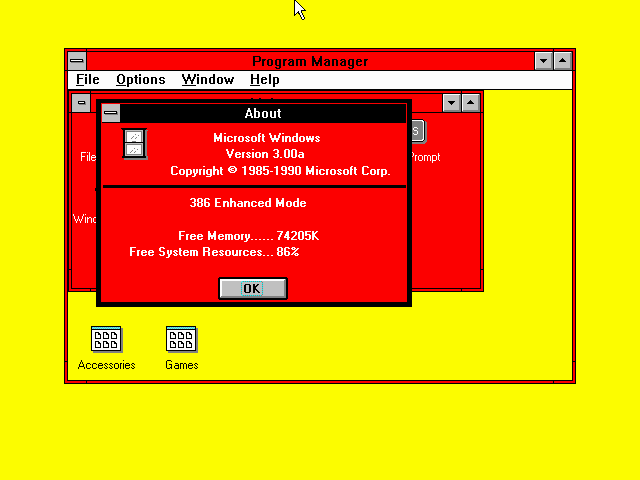This screenshot has height=480, width=640.
Task: Click the Windows logo icon in About
Action: 135,144
